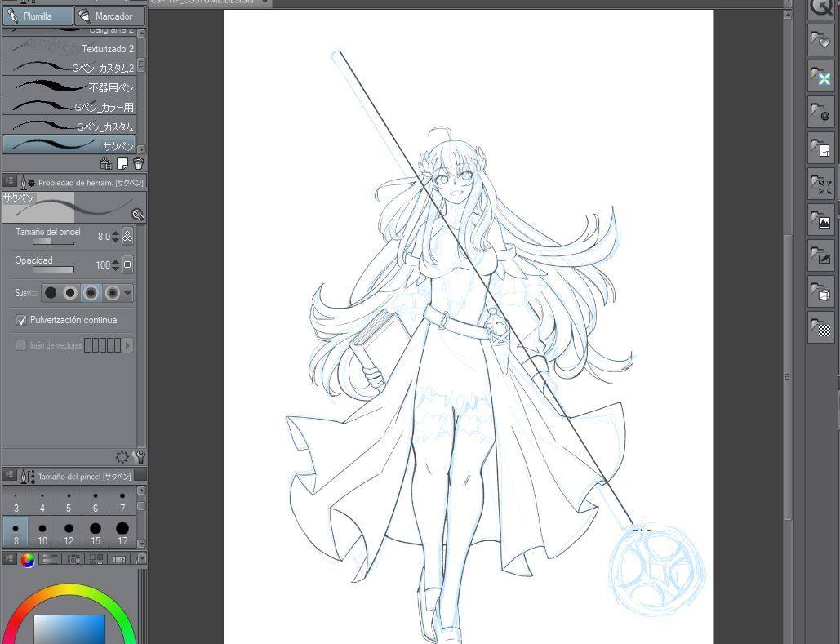Open sub tool detail wrench at panel bottom
The width and height of the screenshot is (840, 644).
[140, 456]
